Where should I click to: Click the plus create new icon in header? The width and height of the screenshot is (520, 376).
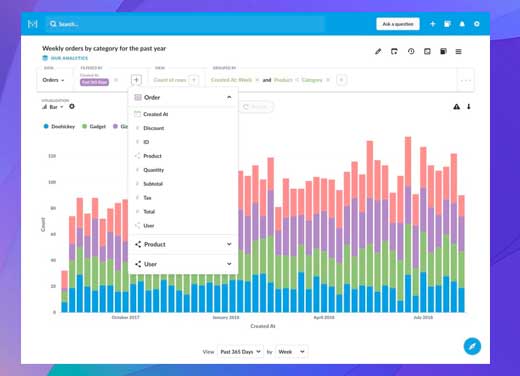coord(432,24)
